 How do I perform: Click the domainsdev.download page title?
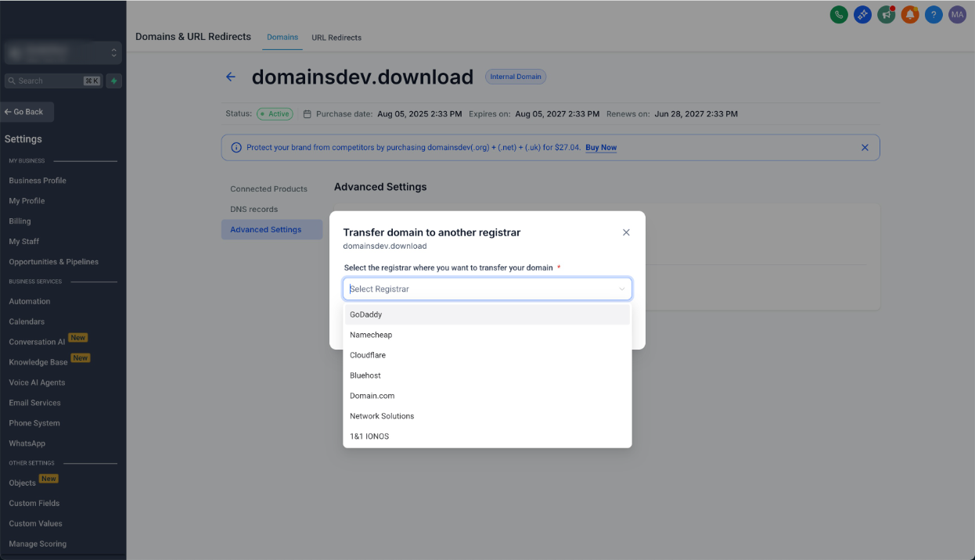[x=362, y=77]
